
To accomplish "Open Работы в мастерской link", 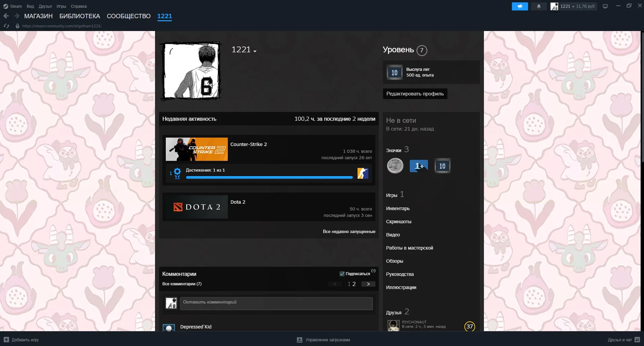I will pos(409,248).
